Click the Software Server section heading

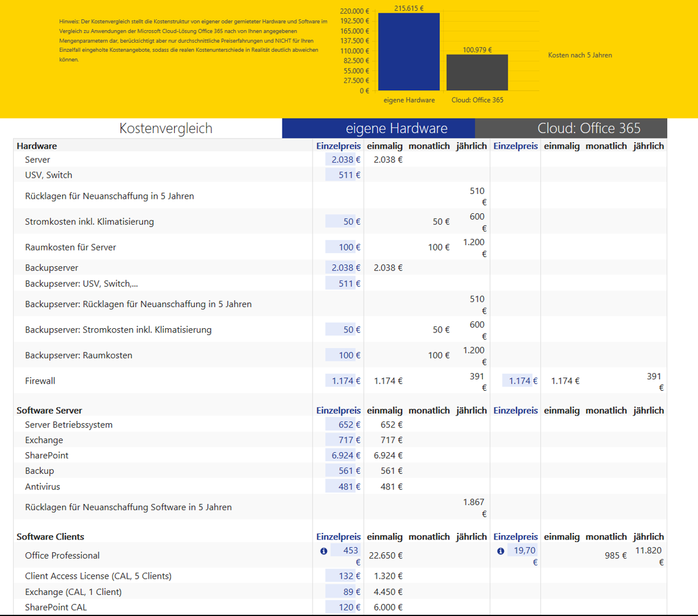pyautogui.click(x=49, y=411)
